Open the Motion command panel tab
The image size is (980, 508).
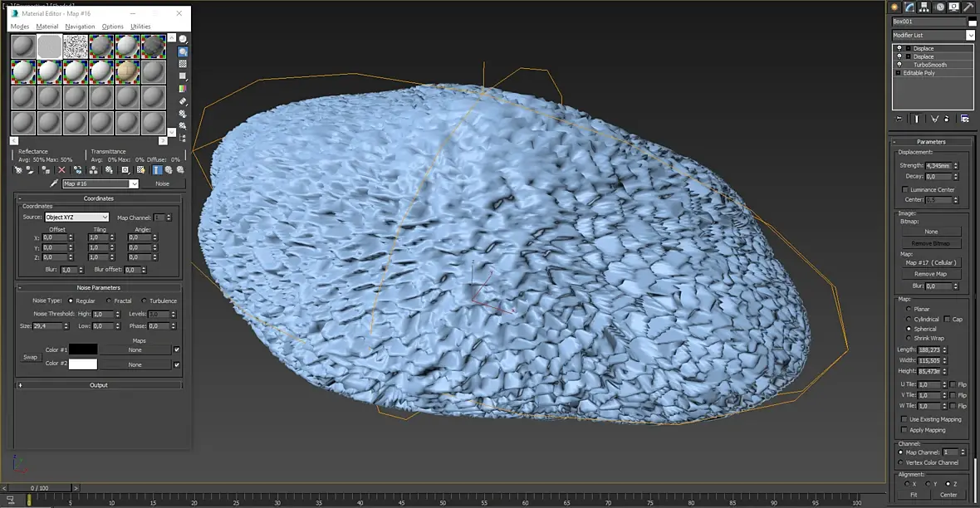(939, 7)
